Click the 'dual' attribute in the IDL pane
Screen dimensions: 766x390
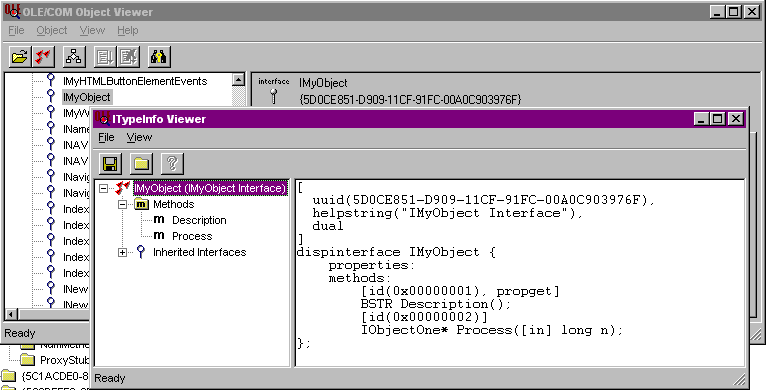pos(328,226)
